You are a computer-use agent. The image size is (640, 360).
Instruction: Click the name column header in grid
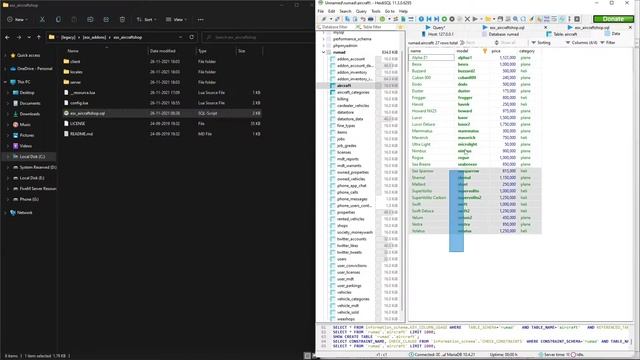point(432,51)
